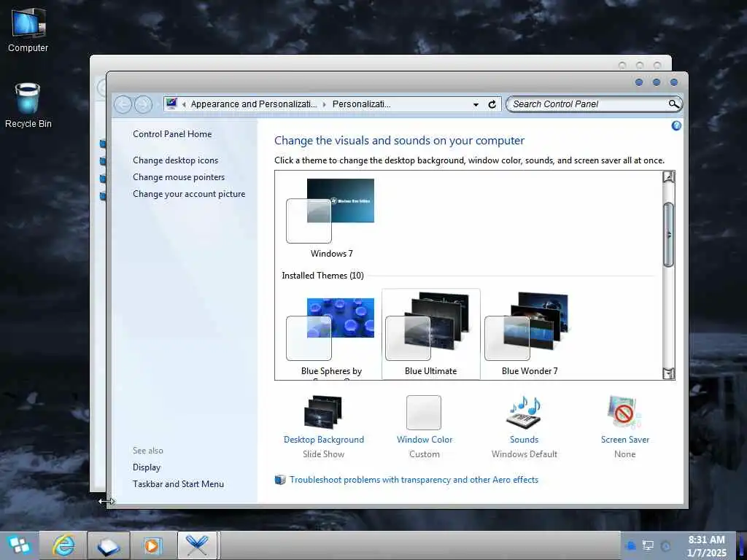
Task: Expand the breadcrumb arrow after Appearance and Personalization
Action: 325,104
